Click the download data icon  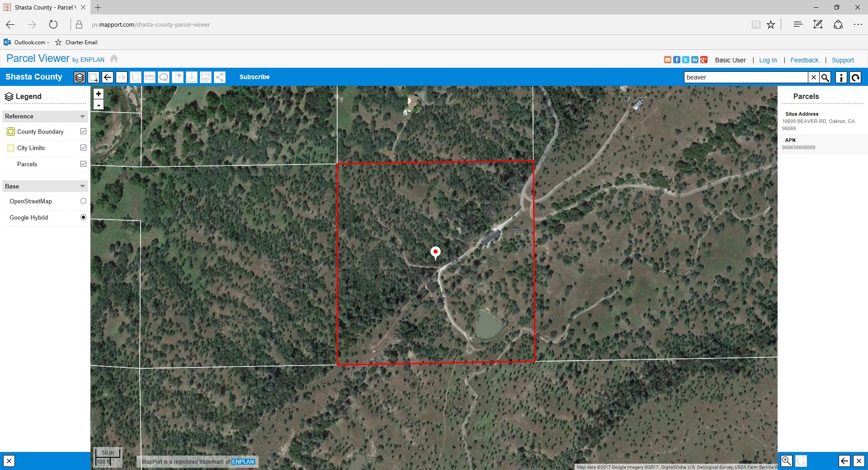[x=192, y=77]
